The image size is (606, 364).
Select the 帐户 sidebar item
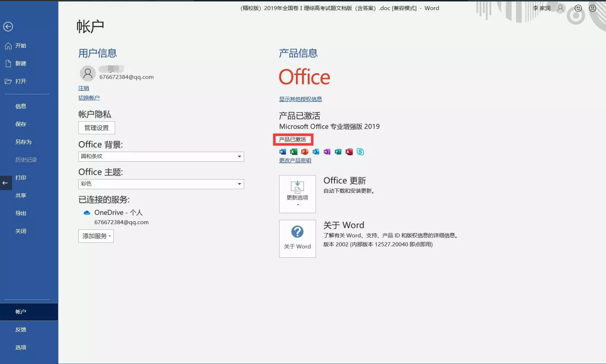click(29, 312)
